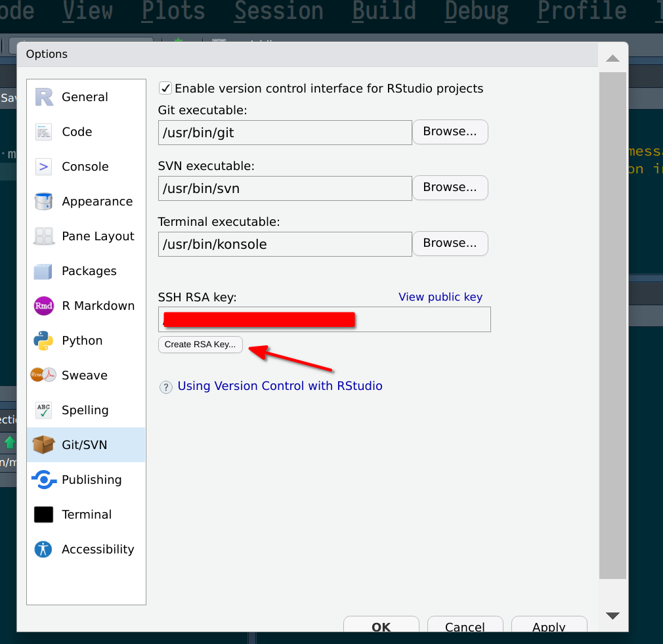The height and width of the screenshot is (644, 663).
Task: Open the Debug menu
Action: (x=477, y=10)
